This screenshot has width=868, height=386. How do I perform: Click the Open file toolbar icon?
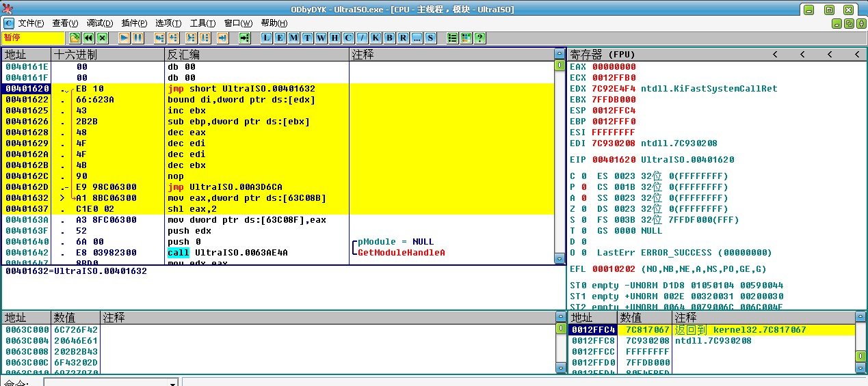coord(74,38)
